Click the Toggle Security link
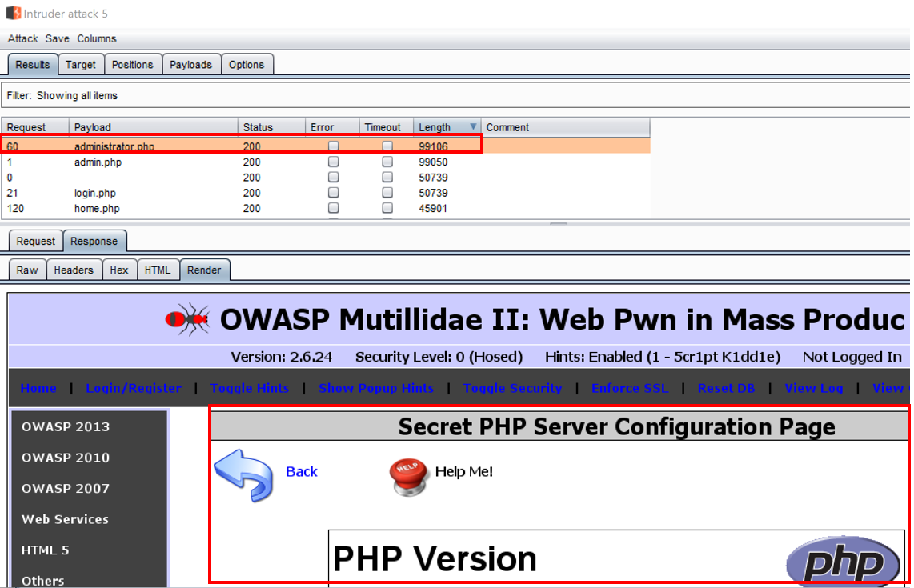This screenshot has height=588, width=914. tap(512, 388)
